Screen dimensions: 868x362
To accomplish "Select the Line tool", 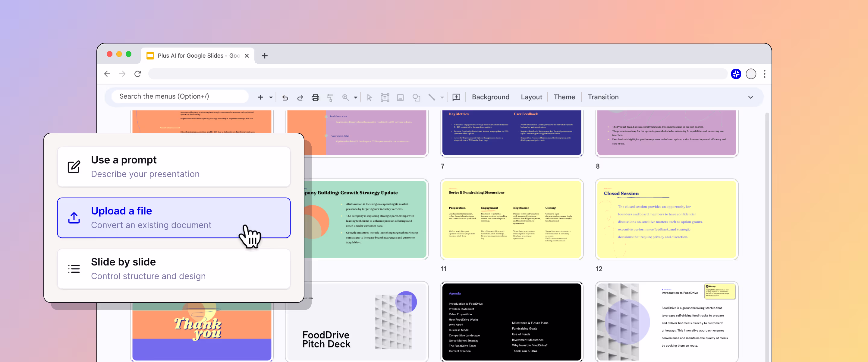I will click(x=432, y=97).
